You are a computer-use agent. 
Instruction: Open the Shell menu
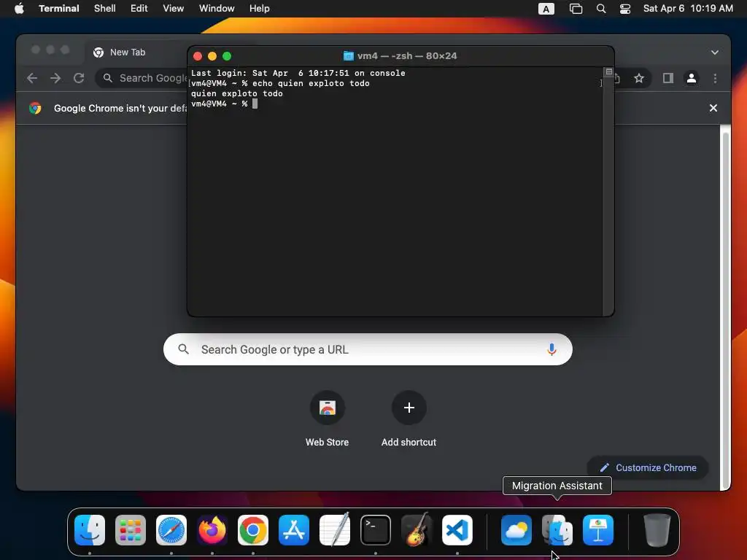click(105, 9)
